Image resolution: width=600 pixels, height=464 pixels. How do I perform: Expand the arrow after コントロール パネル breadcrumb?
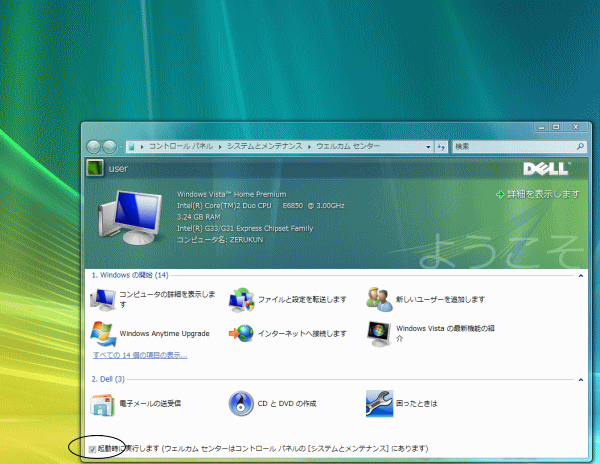220,147
